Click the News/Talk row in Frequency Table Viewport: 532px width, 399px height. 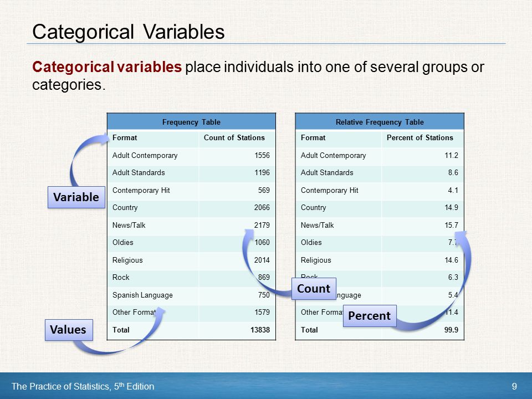(x=191, y=226)
